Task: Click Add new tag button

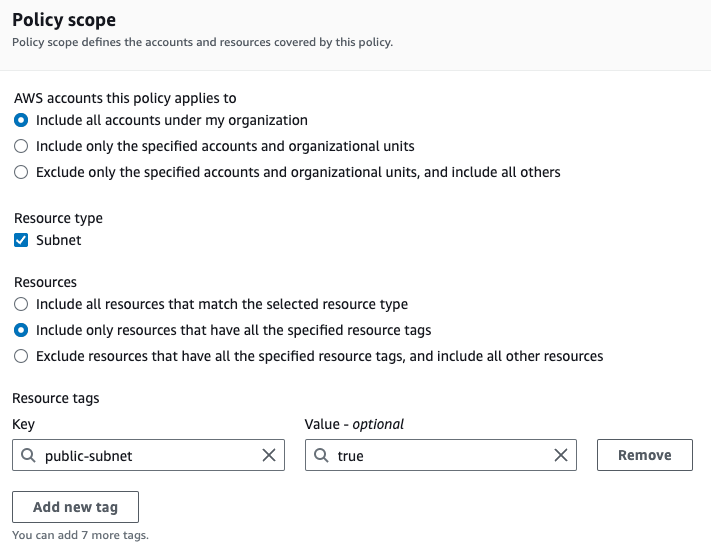Action: [75, 507]
